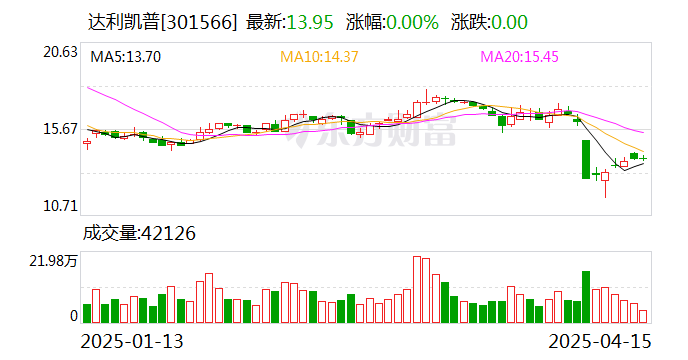Click the first candlestick on the left
The width and height of the screenshot is (688, 360).
click(87, 144)
